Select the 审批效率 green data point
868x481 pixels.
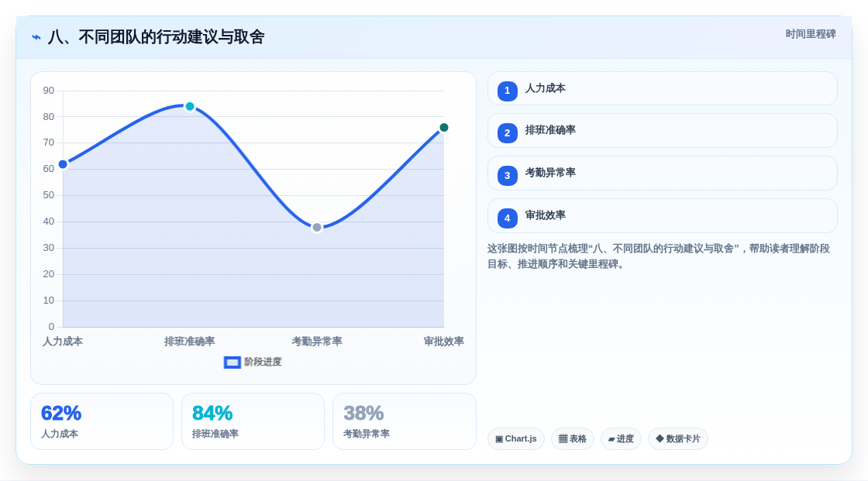(444, 128)
